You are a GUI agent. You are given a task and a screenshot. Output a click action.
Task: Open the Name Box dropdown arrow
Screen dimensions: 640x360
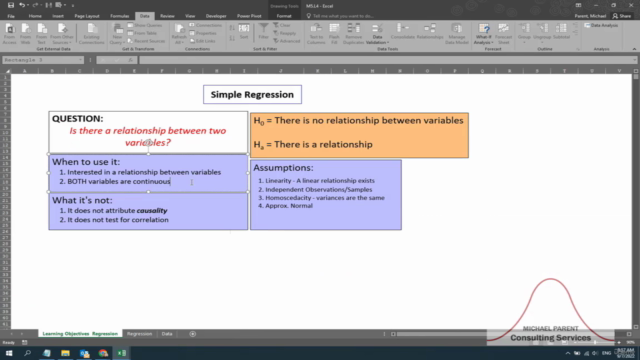[80, 60]
